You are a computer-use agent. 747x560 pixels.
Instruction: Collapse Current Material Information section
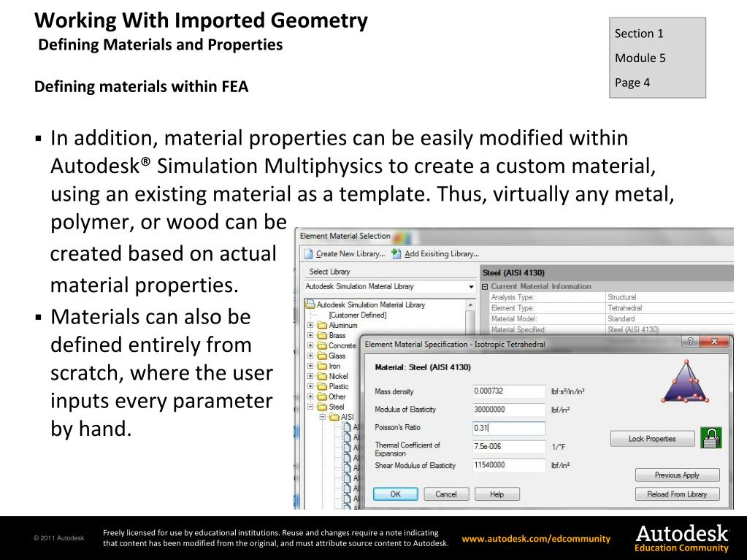pyautogui.click(x=485, y=287)
